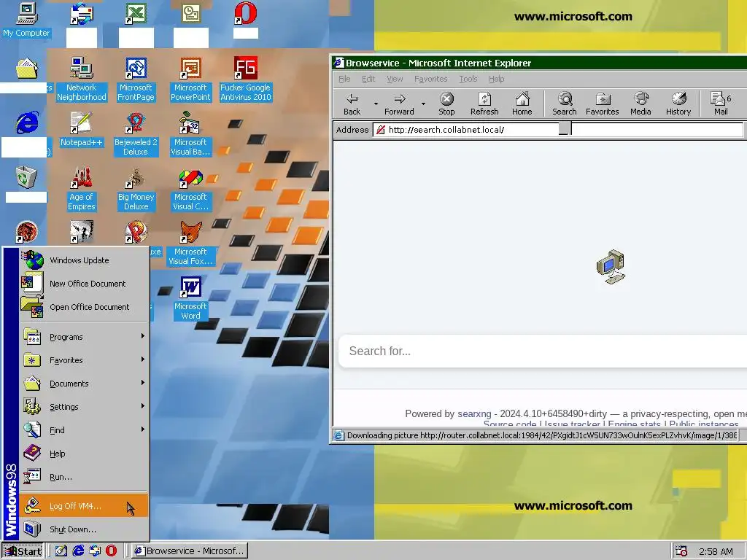Image resolution: width=747 pixels, height=560 pixels.
Task: Open the View menu
Action: 395,79
